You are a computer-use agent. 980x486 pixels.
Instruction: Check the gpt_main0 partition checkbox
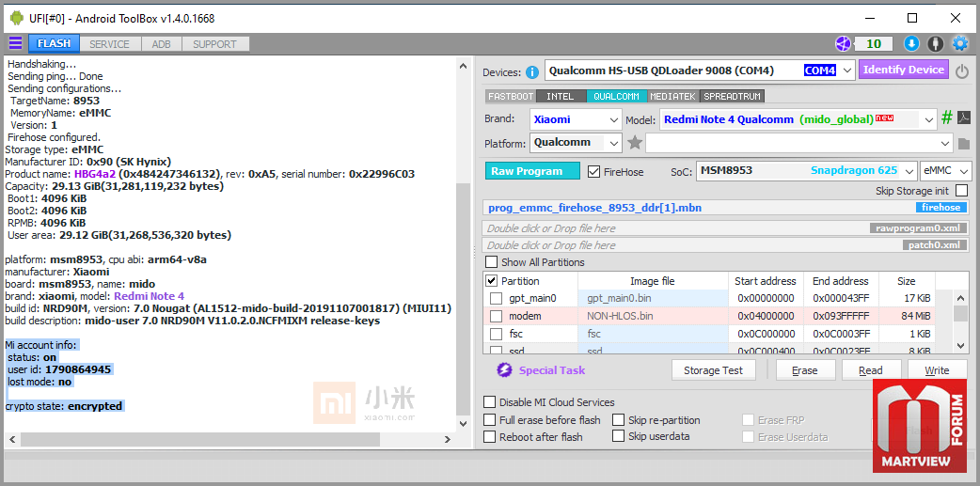point(496,299)
